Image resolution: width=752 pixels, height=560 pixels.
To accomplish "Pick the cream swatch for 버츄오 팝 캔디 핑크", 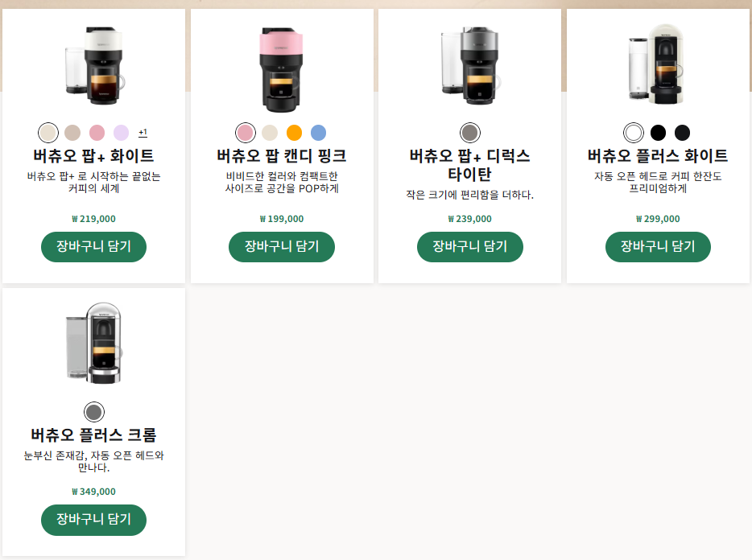I will coord(270,133).
